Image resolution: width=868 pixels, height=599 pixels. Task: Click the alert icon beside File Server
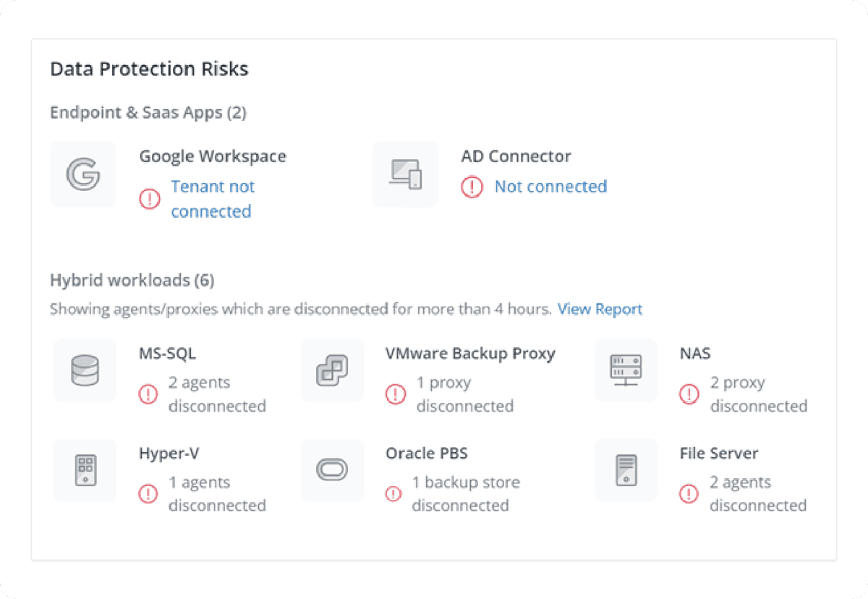(x=689, y=494)
